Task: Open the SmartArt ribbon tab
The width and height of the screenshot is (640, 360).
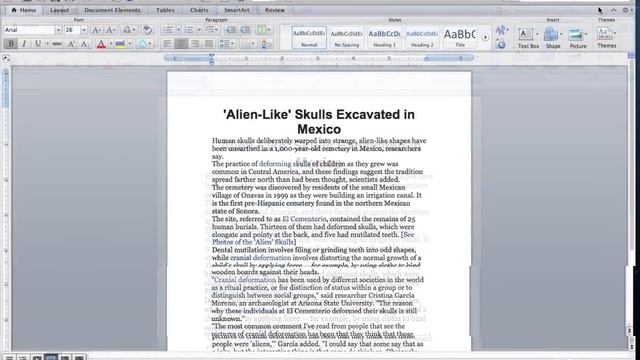Action: (x=236, y=10)
